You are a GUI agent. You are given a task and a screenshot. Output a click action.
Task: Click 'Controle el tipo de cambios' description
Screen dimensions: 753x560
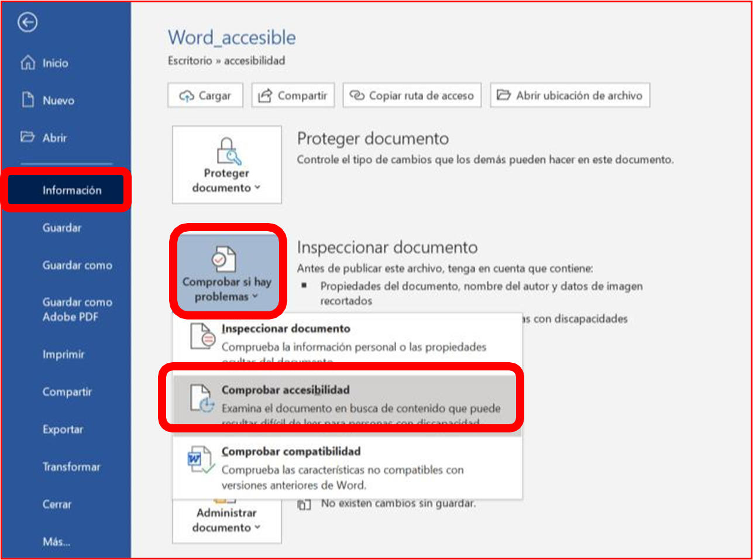485,160
